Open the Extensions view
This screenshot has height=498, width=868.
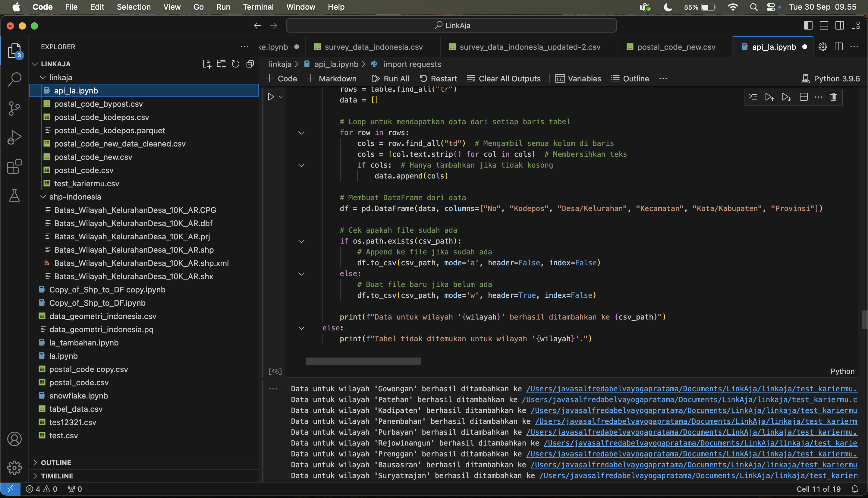(x=14, y=167)
